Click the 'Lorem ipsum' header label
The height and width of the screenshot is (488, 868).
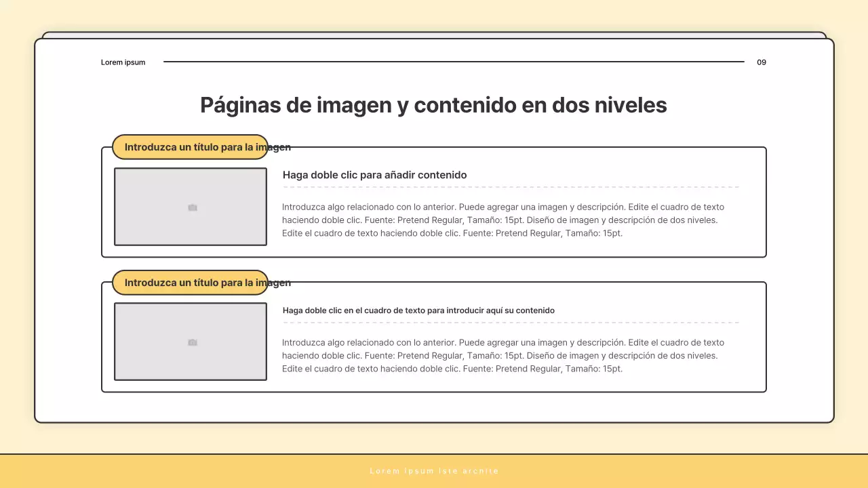[x=123, y=62]
